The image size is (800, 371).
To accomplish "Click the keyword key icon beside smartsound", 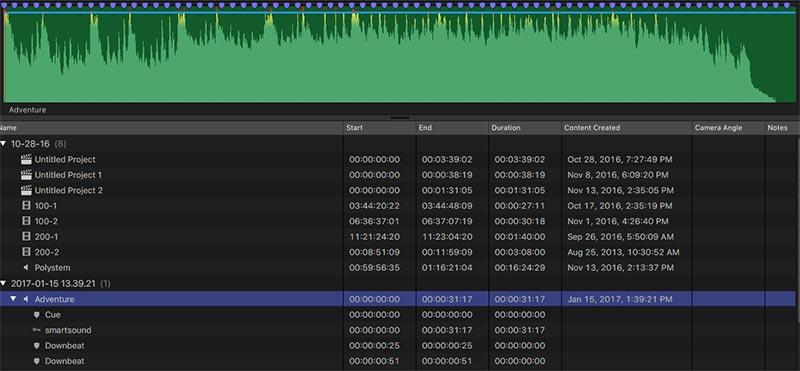I will [x=36, y=330].
